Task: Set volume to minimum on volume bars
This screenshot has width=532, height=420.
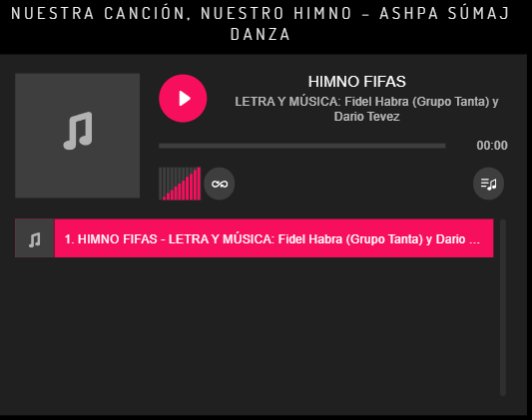Action: coord(161,184)
